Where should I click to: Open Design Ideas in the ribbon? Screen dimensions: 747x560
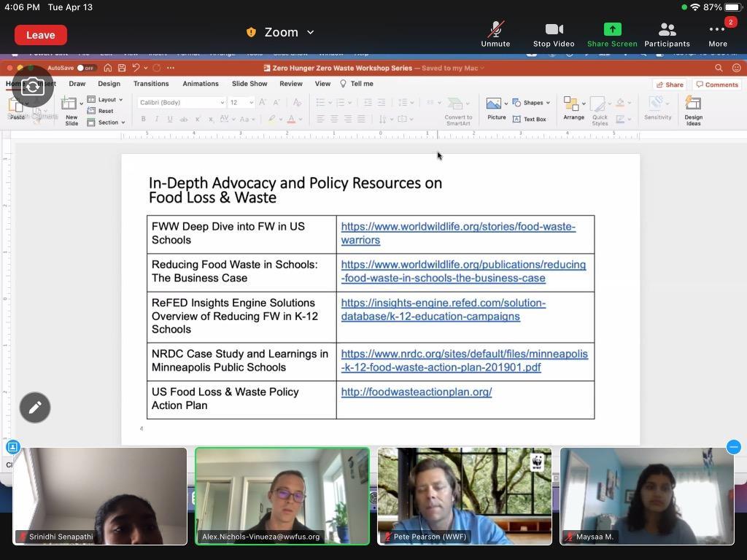click(x=693, y=109)
